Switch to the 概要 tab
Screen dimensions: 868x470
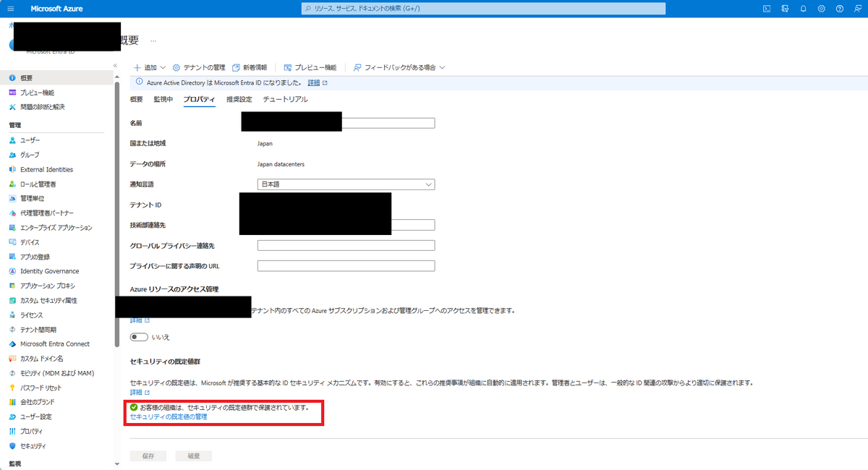[137, 99]
